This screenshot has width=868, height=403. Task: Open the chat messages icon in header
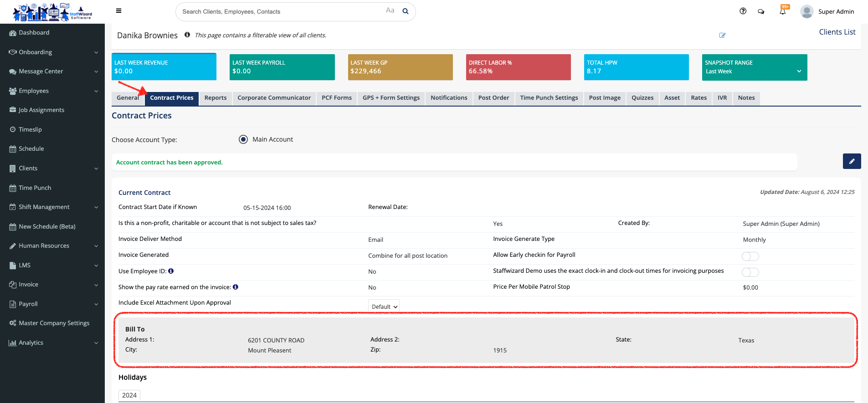tap(761, 11)
